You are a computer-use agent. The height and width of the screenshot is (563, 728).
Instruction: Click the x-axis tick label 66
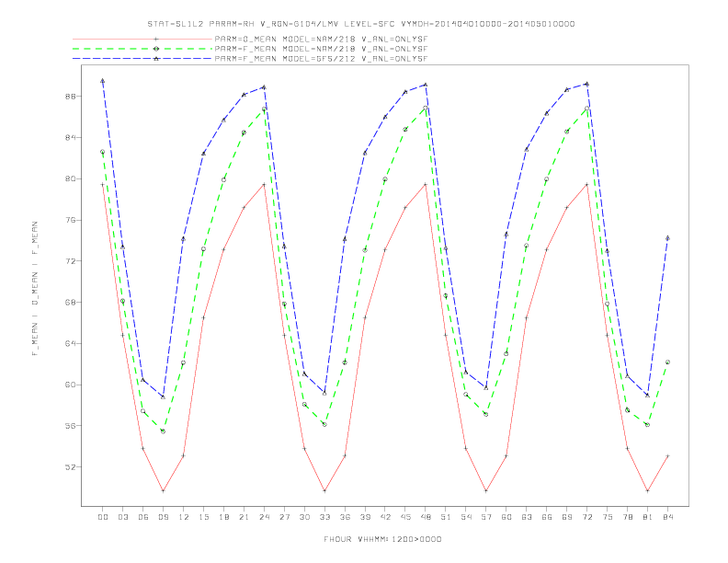click(547, 517)
